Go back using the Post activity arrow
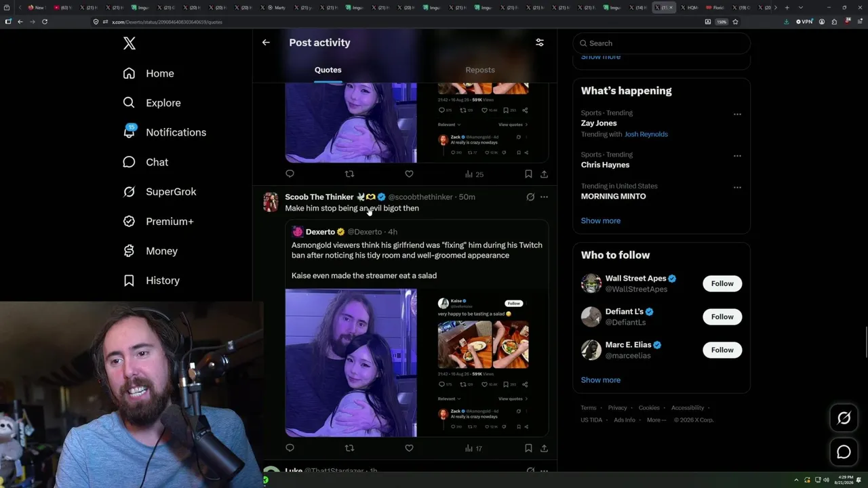 pyautogui.click(x=266, y=42)
